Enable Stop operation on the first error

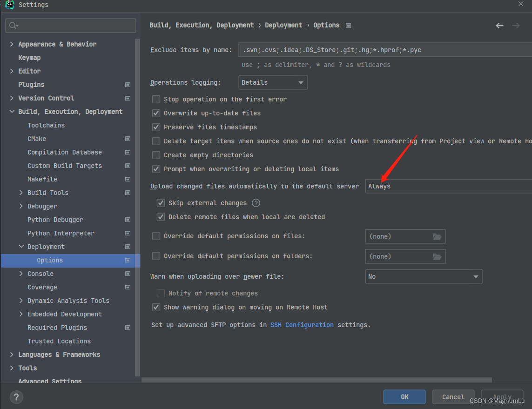[156, 99]
